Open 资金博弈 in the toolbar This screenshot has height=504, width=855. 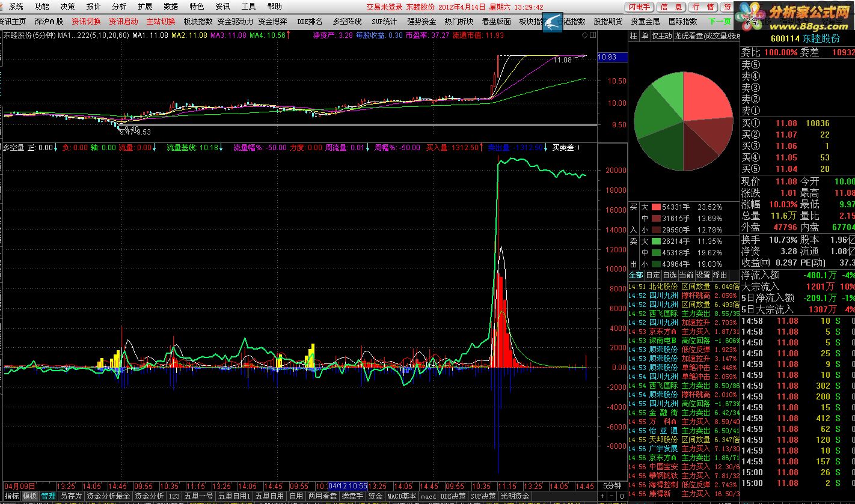(272, 21)
